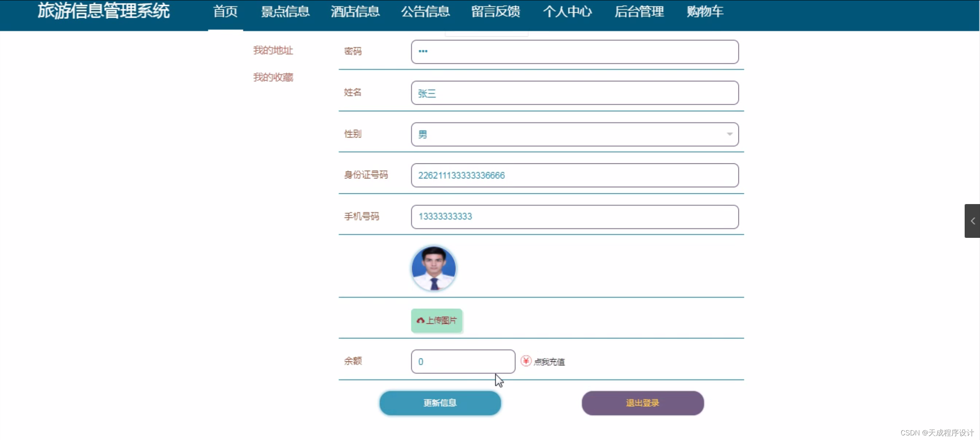Click the upload cloud icon on 上传图片 button

421,321
